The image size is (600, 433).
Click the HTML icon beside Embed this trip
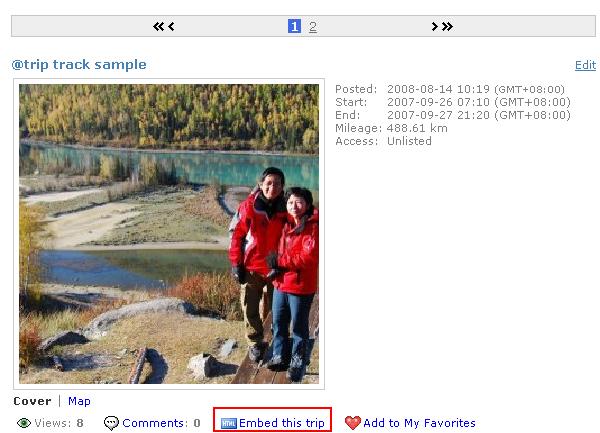(228, 423)
